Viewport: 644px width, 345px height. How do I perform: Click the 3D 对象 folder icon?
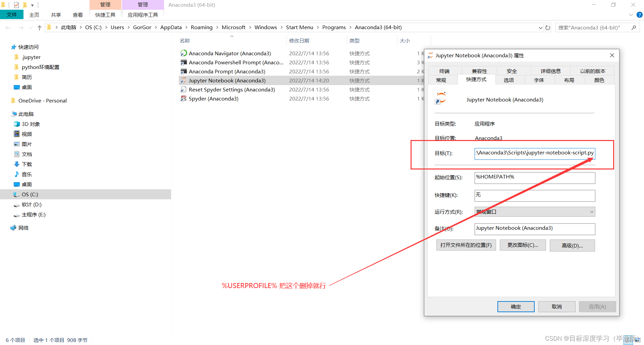17,124
